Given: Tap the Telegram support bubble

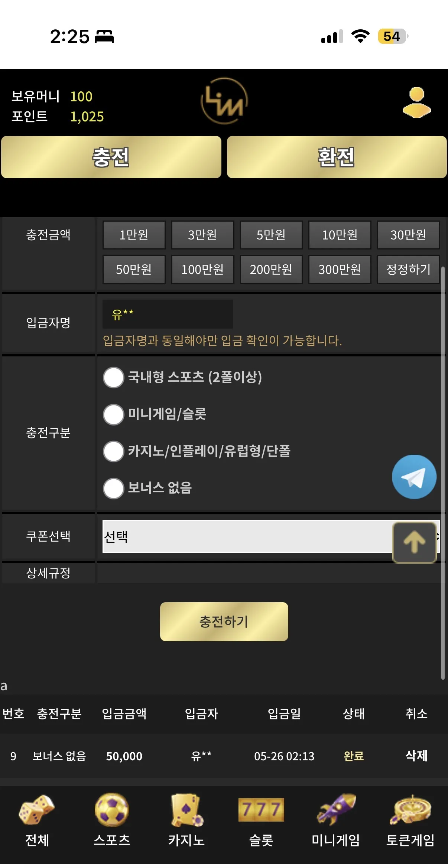Looking at the screenshot, I should 414,477.
